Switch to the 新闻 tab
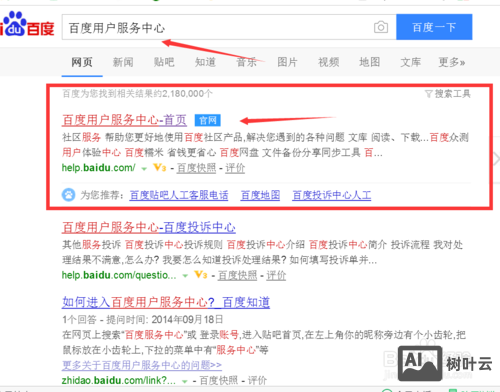This screenshot has height=392, width=500. [123, 62]
